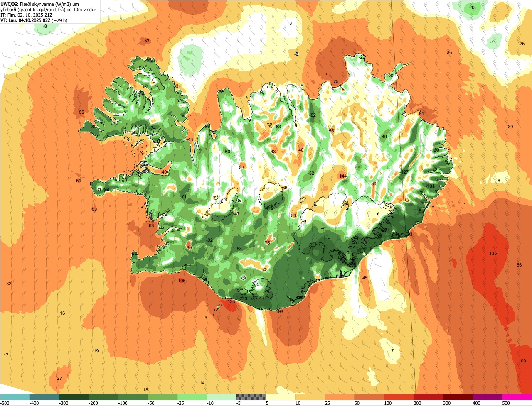Click the 'IT: Fim. 02. 10. 2025 21Z' line

[x=27, y=15]
